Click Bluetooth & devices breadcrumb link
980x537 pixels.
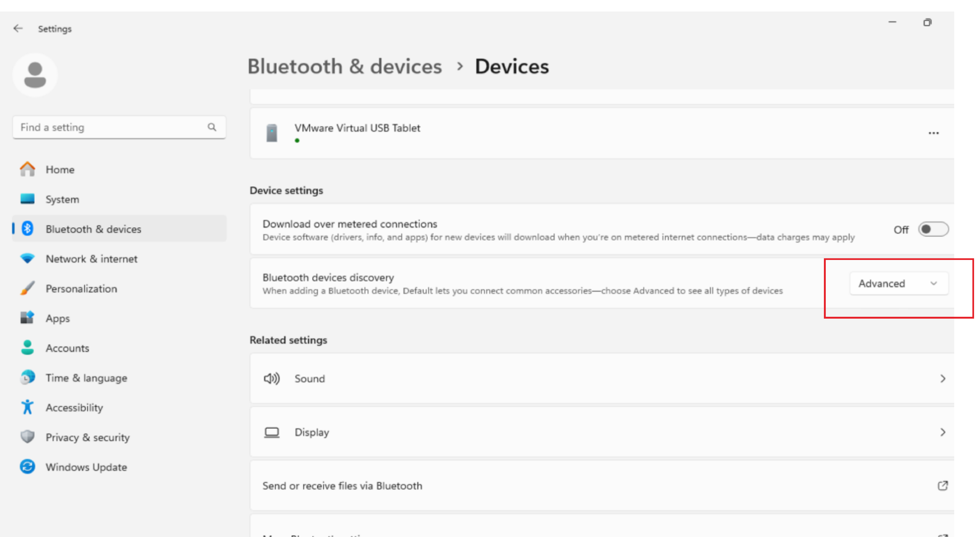coord(344,67)
